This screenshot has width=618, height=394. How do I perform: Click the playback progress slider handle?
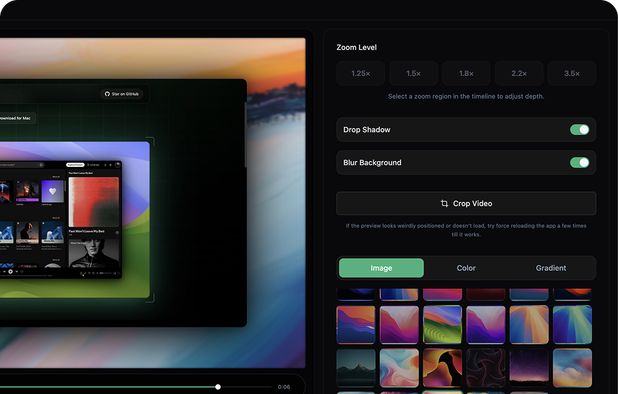point(218,387)
